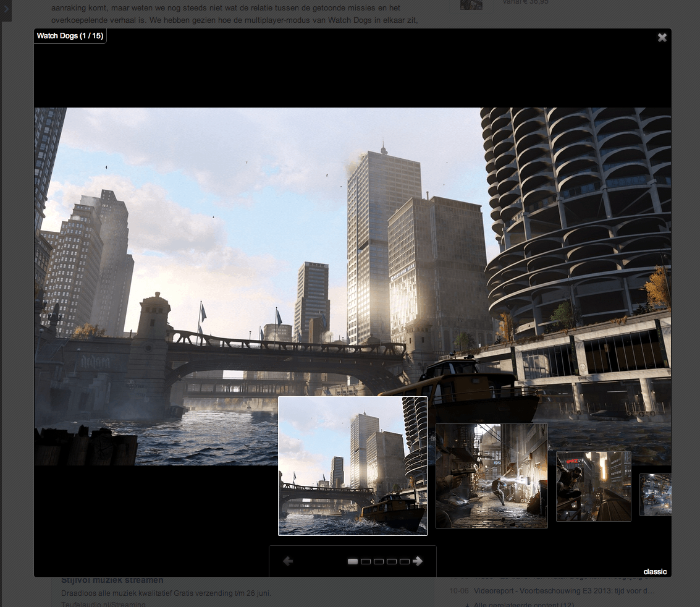Viewport: 700px width, 607px height.
Task: Open the alley shootout thumbnail
Action: click(x=492, y=476)
